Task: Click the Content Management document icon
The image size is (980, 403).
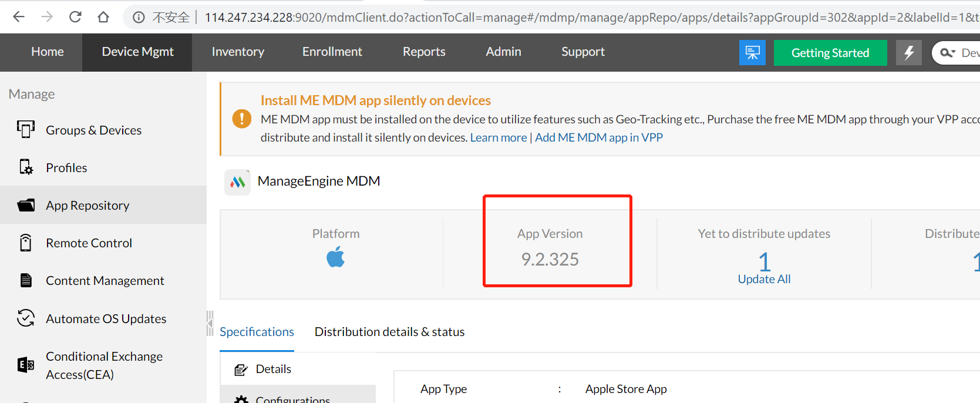Action: tap(26, 280)
